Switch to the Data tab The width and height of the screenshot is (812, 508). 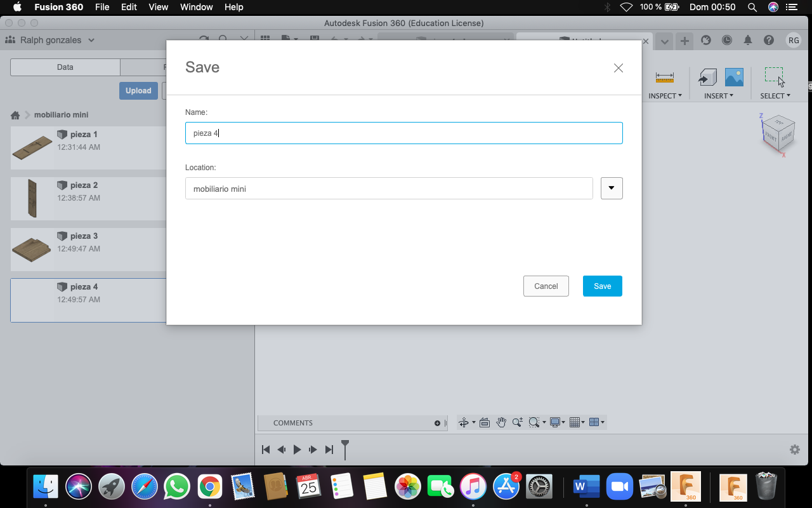pyautogui.click(x=65, y=67)
